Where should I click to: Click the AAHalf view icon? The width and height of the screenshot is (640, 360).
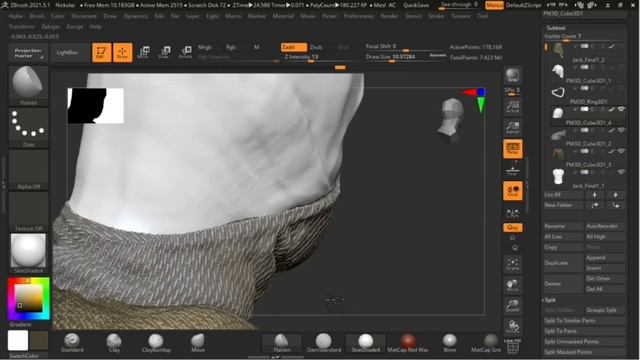tap(513, 127)
